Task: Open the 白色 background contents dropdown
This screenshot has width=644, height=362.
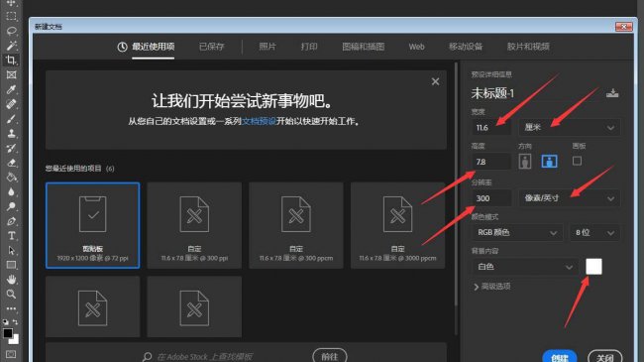Action: pyautogui.click(x=524, y=267)
